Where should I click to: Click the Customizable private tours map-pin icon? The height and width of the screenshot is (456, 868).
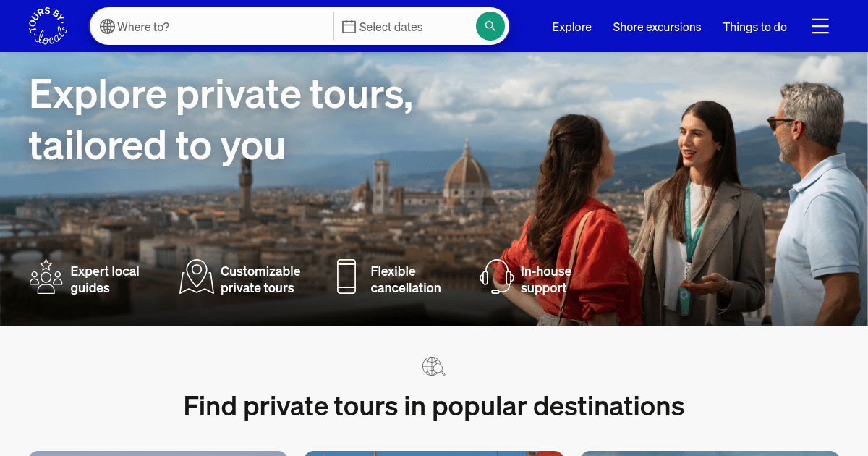click(195, 276)
